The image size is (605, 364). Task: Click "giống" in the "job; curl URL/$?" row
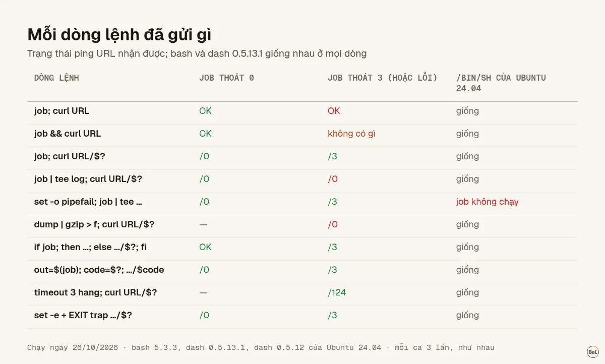(467, 156)
